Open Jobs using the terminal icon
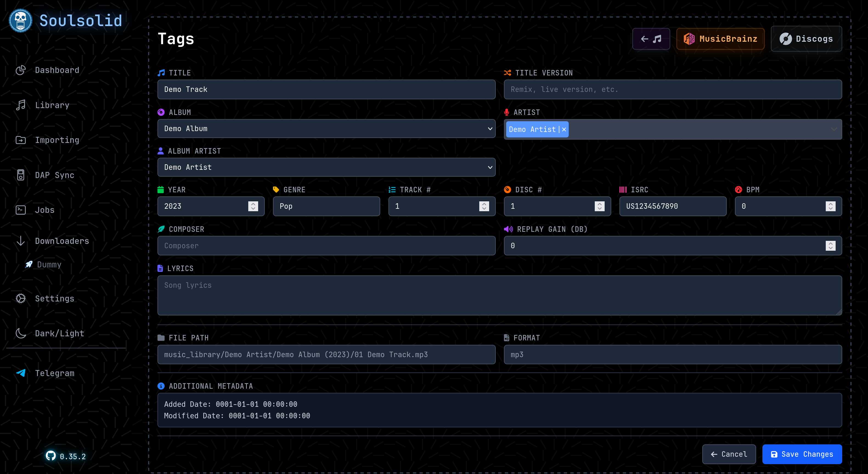 coord(21,210)
